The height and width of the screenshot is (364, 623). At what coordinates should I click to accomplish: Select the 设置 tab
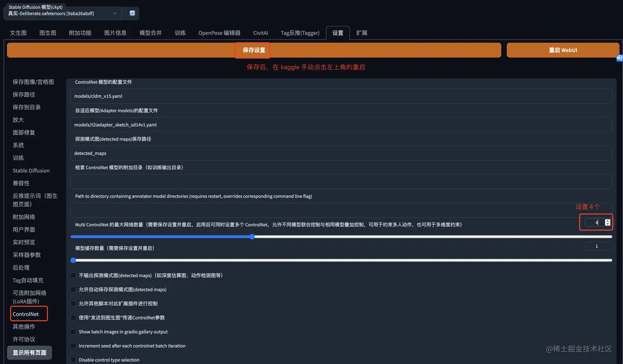[338, 33]
